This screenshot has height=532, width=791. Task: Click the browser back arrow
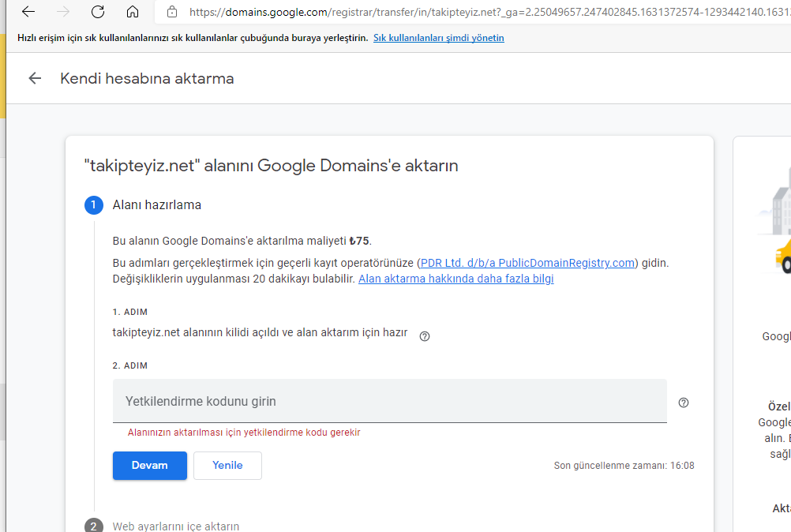tap(28, 12)
